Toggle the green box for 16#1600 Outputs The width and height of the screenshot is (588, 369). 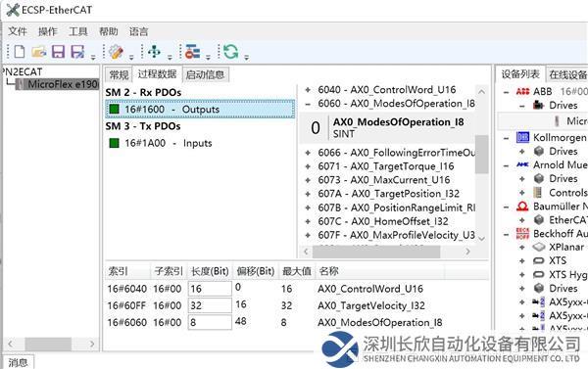coord(114,109)
